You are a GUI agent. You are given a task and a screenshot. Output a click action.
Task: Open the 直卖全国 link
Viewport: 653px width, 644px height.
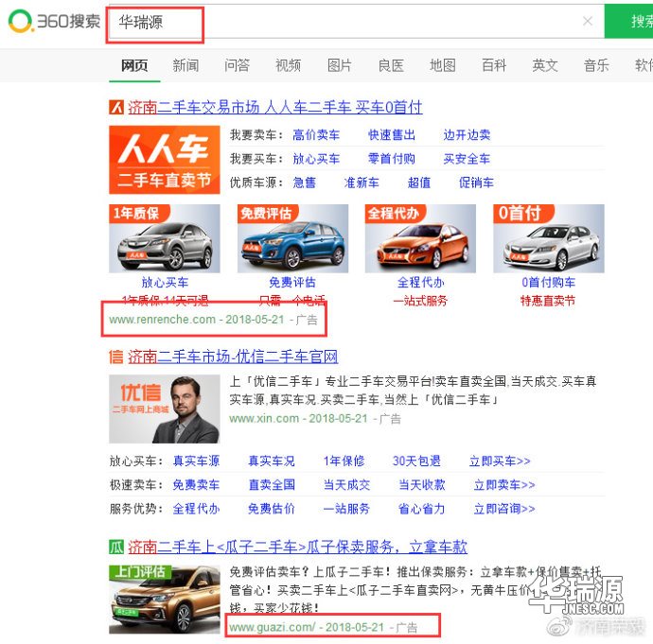point(272,485)
